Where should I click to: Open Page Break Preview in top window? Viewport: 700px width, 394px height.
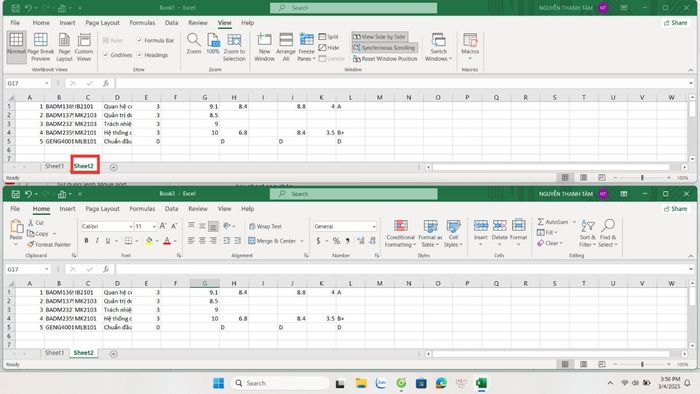tap(41, 47)
